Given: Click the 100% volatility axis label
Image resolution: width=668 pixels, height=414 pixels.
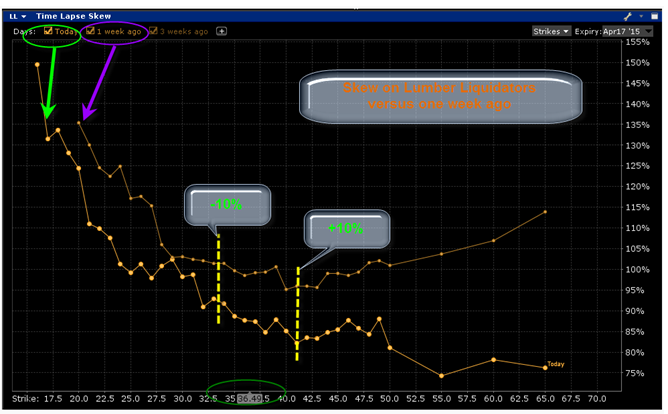Looking at the screenshot, I should coord(637,270).
